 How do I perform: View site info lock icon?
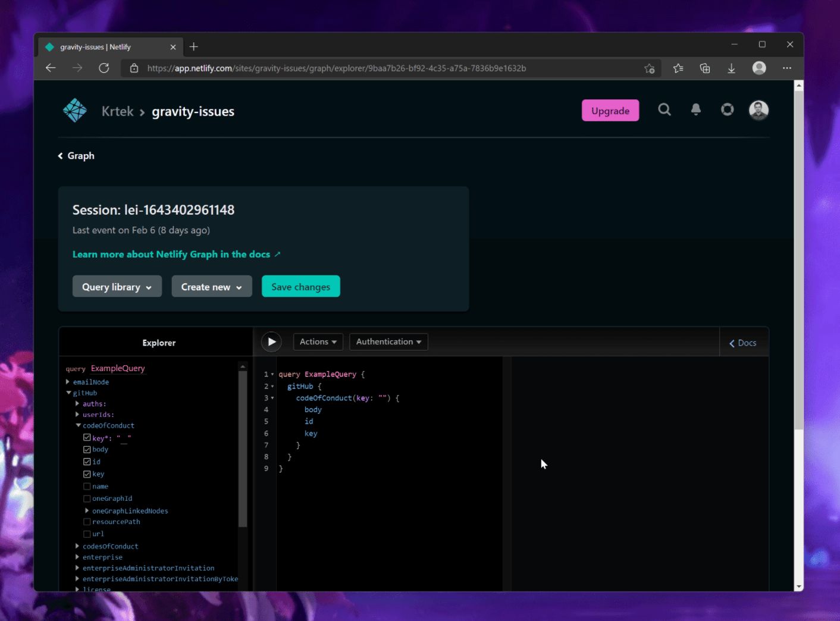pyautogui.click(x=134, y=68)
